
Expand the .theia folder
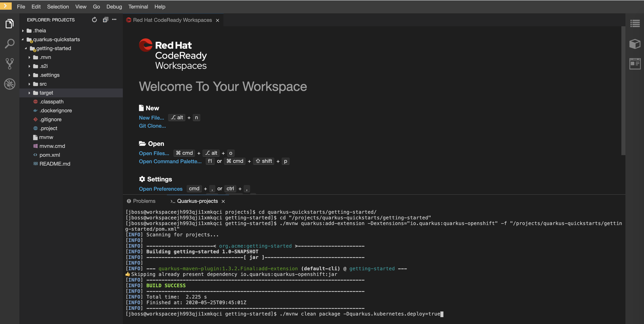point(23,31)
